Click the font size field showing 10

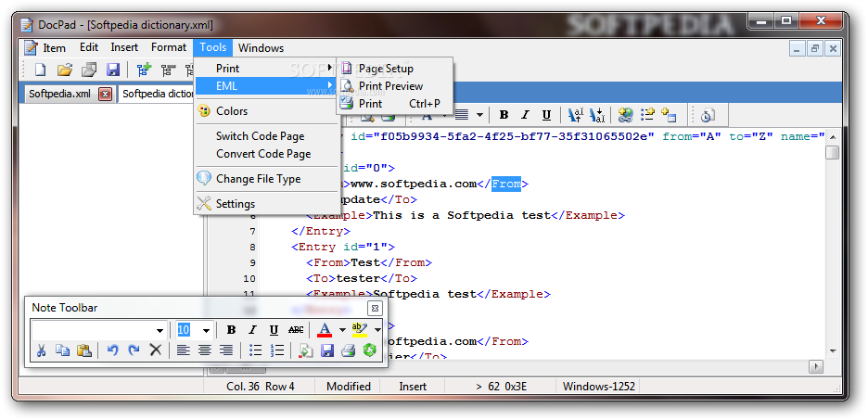point(187,330)
